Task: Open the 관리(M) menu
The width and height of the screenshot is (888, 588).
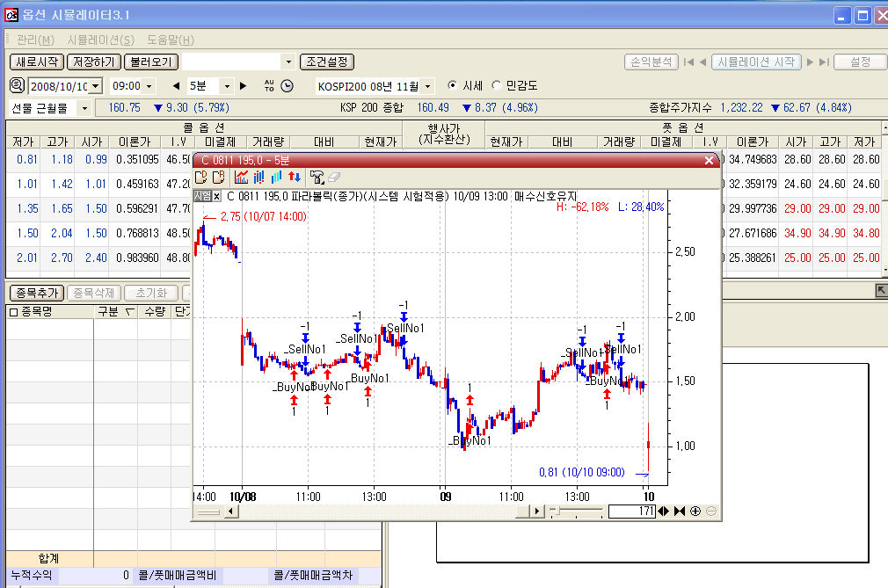Action: (x=35, y=40)
